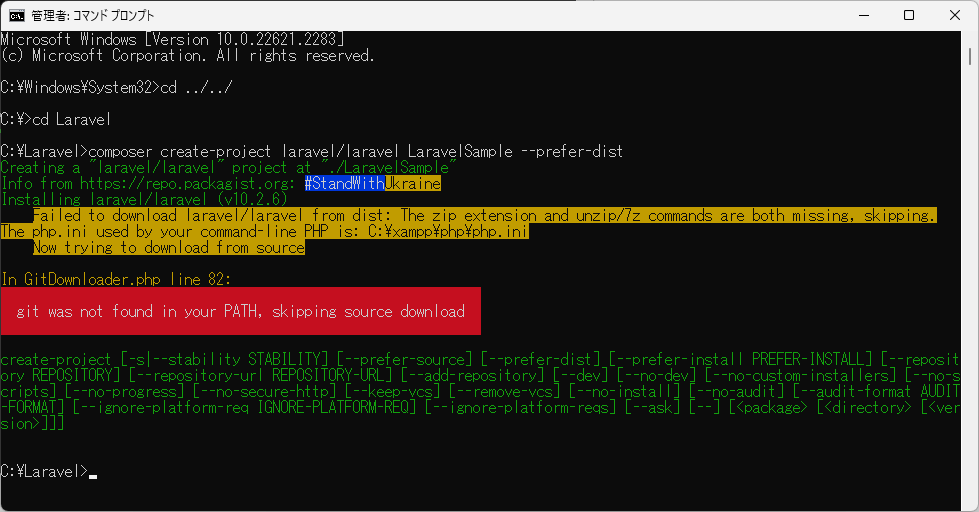Screen dimensions: 979x512
Task: Click the window title '管理者: コマンド プロンプト'
Action: click(92, 16)
